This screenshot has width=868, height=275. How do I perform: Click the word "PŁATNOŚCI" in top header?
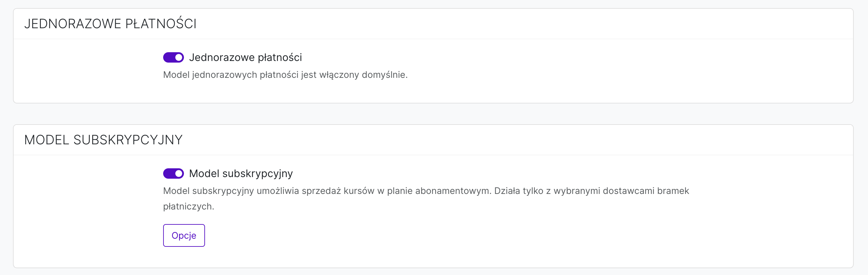click(x=161, y=24)
